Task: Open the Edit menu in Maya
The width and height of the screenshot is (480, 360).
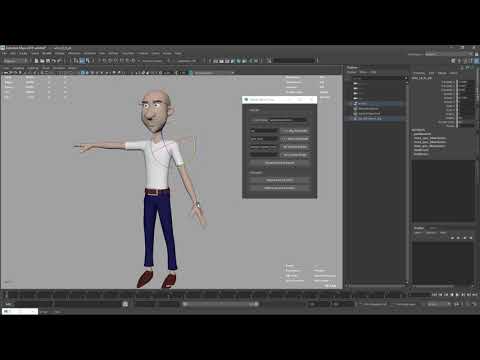Action: (x=13, y=53)
